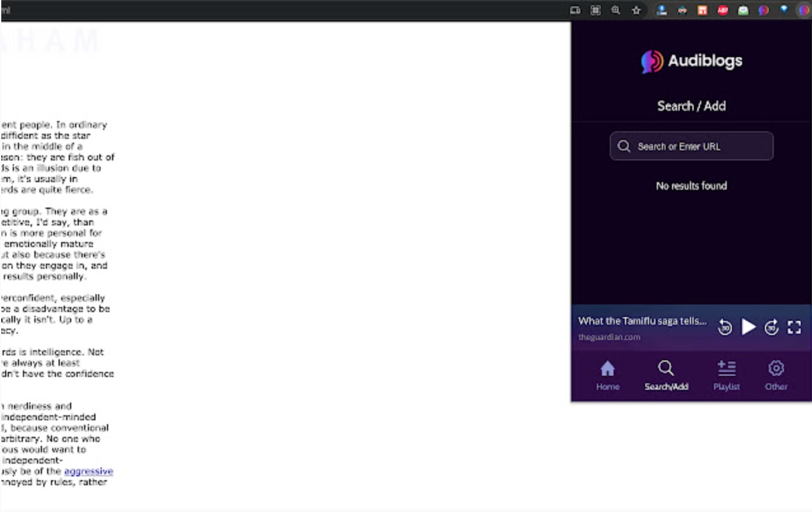
Task: Open the Other settings tab
Action: click(776, 376)
